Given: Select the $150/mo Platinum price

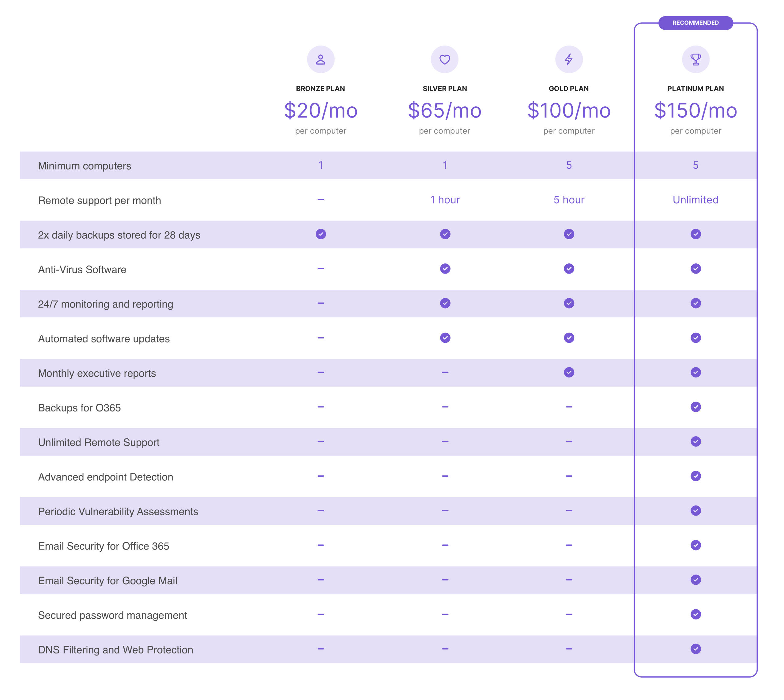Looking at the screenshot, I should (x=695, y=111).
